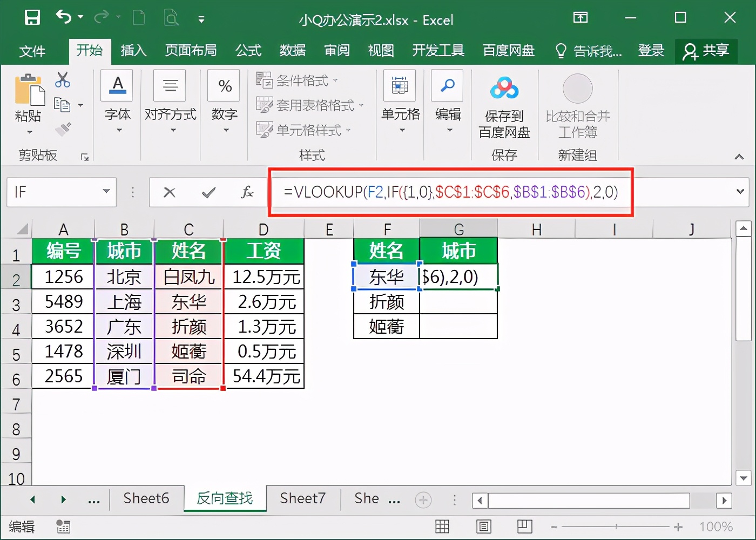Cut selection with the scissors icon
This screenshot has height=540, width=756.
[63, 80]
